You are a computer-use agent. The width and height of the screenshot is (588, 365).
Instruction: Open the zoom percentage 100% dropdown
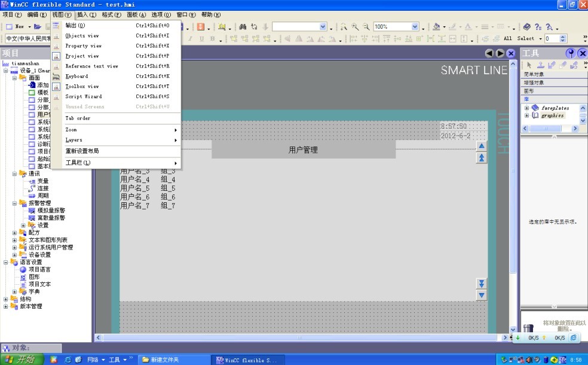click(x=415, y=27)
